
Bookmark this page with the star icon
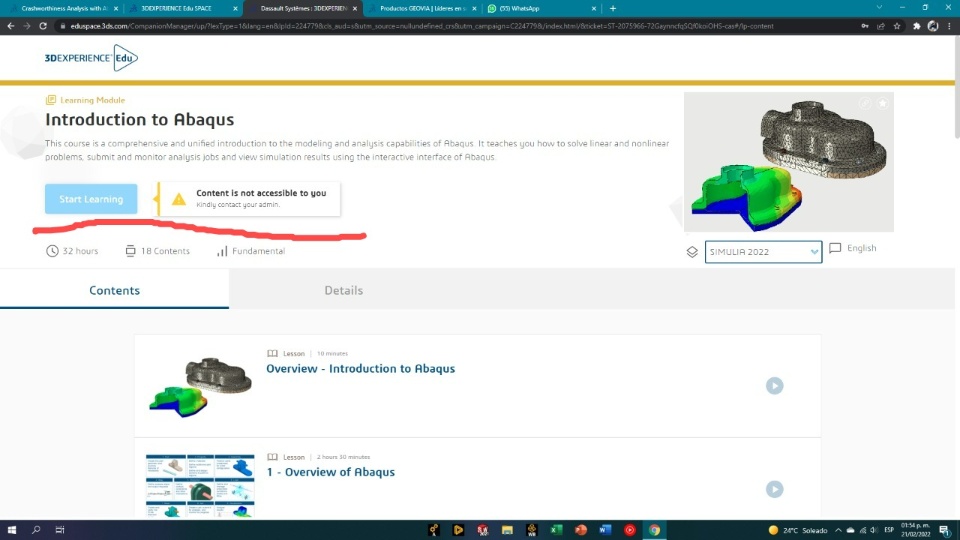click(x=897, y=26)
